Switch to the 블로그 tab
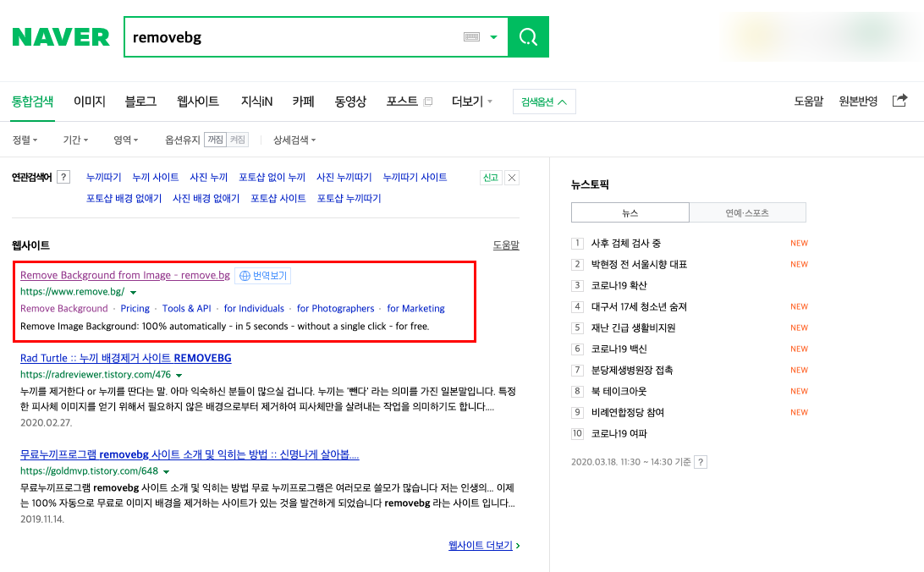924x572 pixels. pos(140,102)
